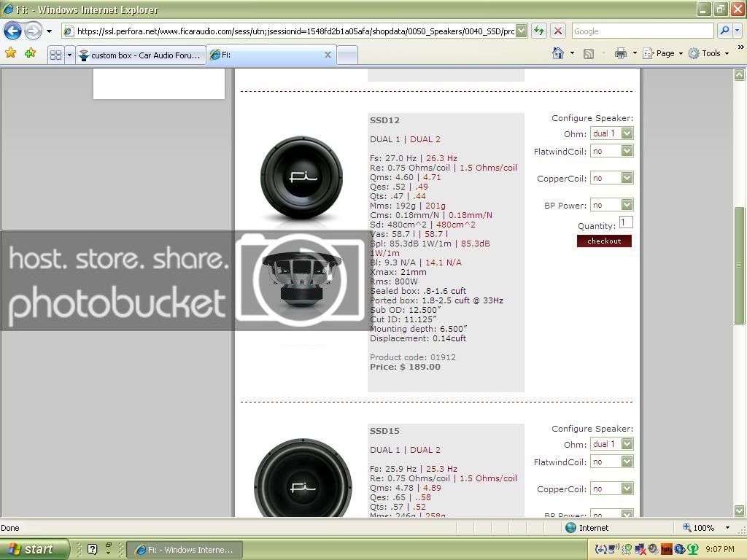Open SSD15 CopperCoil dropdown
Image resolution: width=747 pixels, height=560 pixels.
point(612,489)
